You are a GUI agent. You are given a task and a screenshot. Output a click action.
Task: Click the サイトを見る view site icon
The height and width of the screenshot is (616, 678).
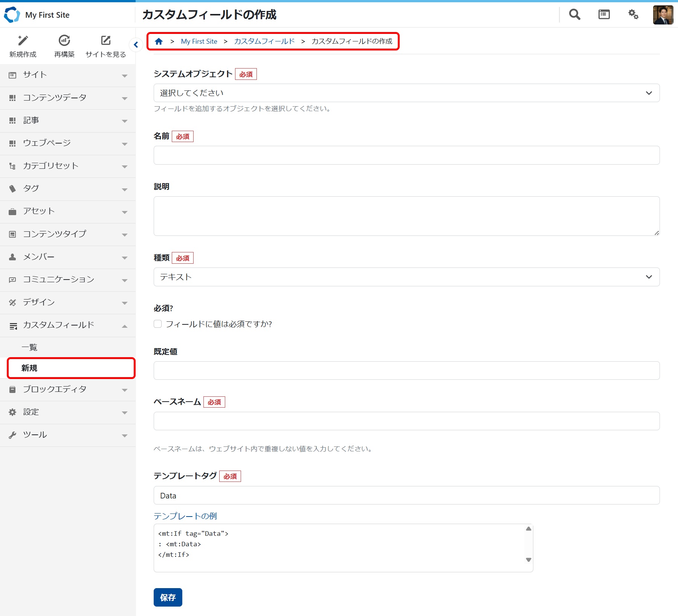105,41
